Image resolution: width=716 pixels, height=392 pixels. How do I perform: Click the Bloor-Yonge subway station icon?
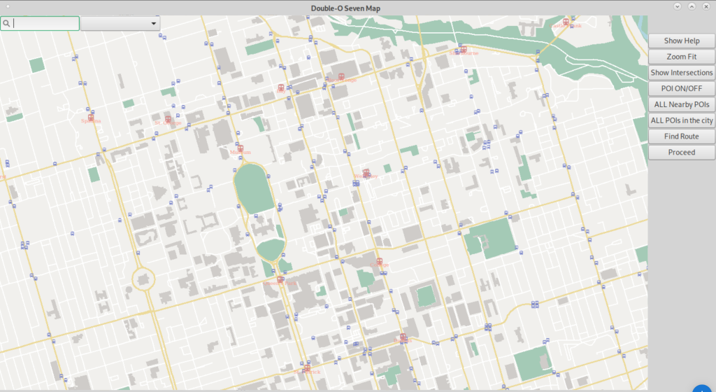[341, 76]
